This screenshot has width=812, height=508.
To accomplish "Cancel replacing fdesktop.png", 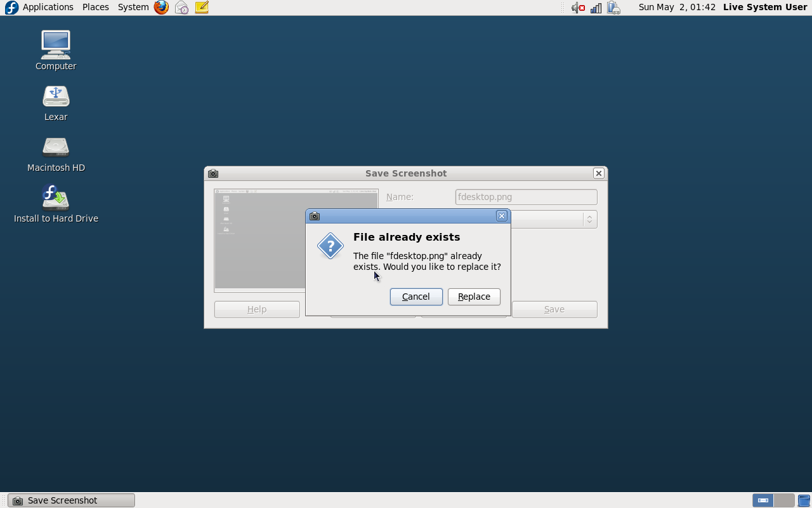I will point(416,297).
